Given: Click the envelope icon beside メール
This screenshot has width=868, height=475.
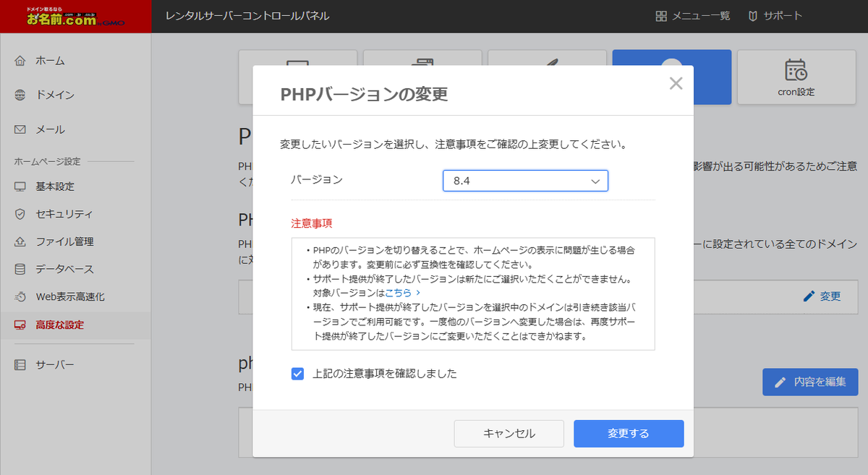Looking at the screenshot, I should click(20, 130).
